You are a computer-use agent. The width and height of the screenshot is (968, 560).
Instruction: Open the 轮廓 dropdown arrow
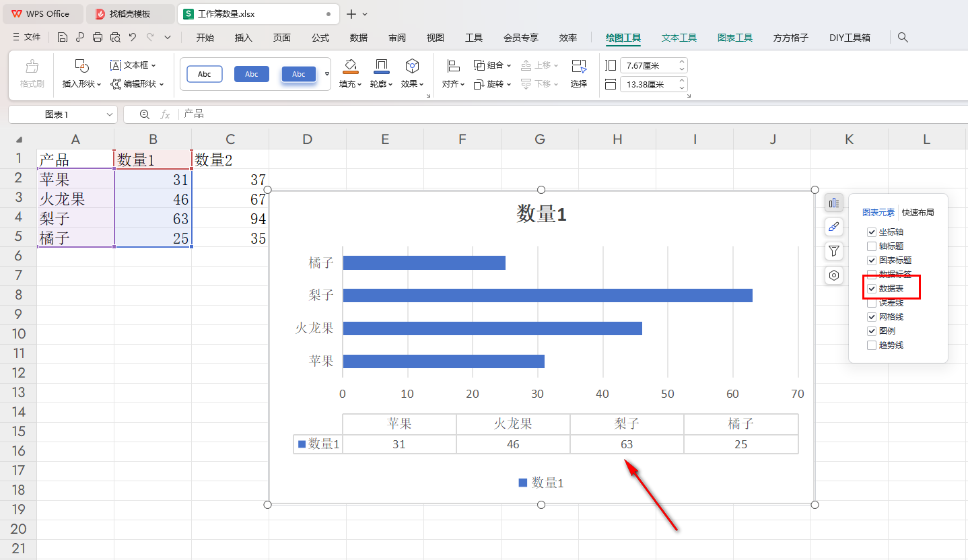[391, 85]
